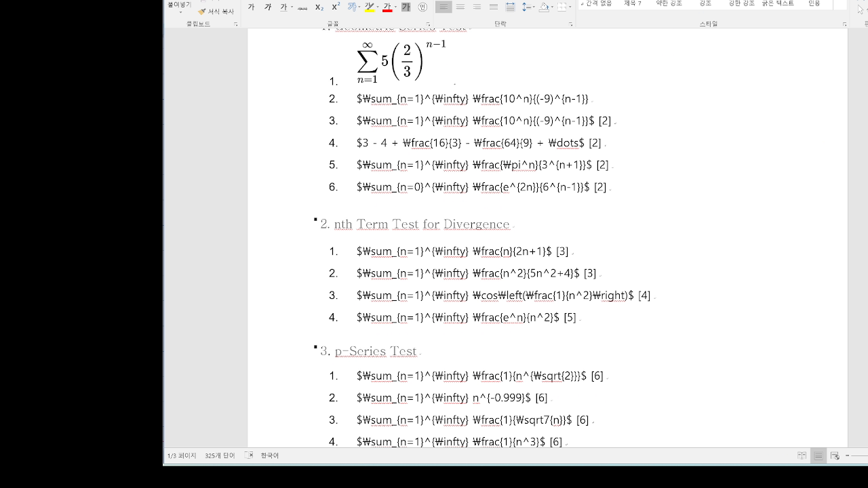Viewport: 868px width, 488px height.
Task: Apply subscript formatting (X₂)
Action: tap(319, 7)
